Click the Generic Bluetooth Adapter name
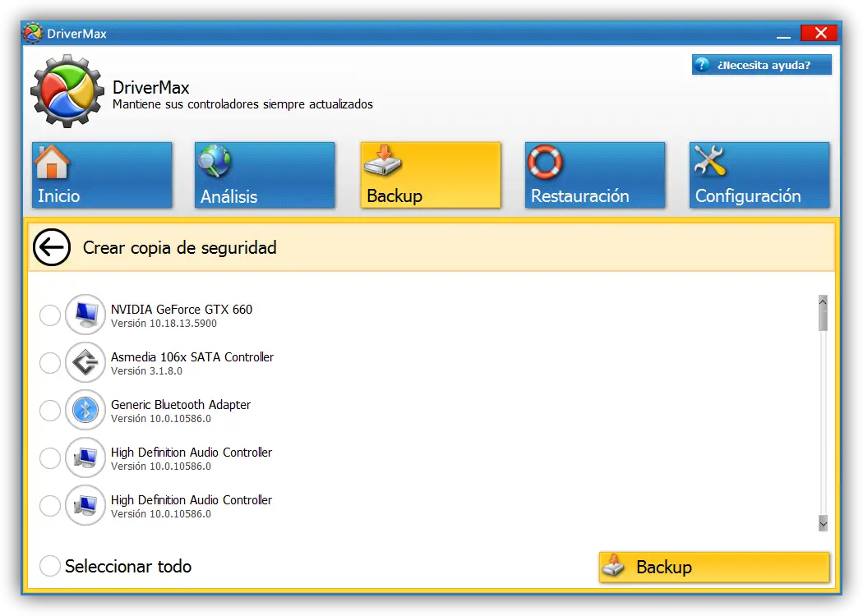 tap(181, 405)
